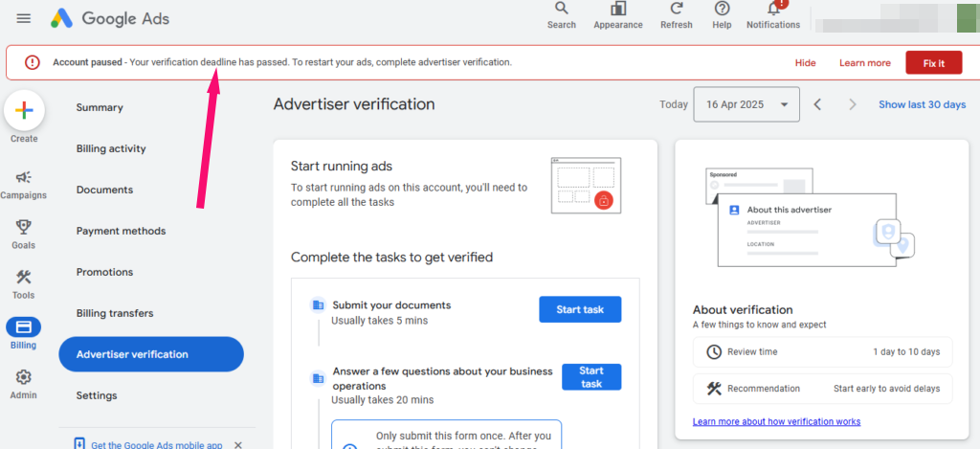Open Documents page

pos(104,190)
